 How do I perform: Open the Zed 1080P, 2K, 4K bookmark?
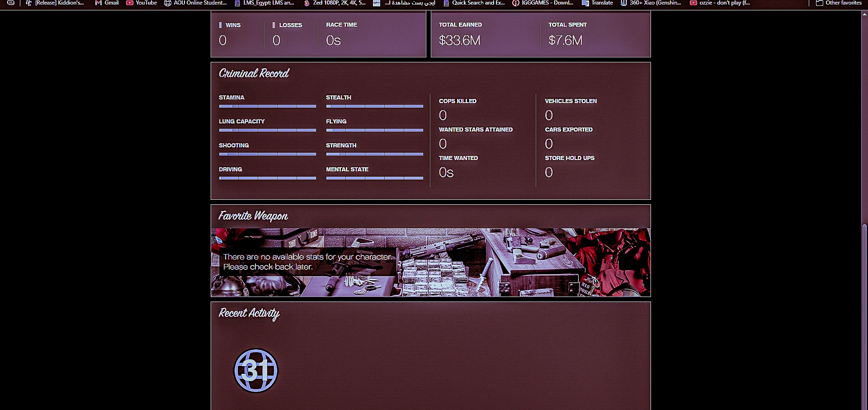click(335, 3)
